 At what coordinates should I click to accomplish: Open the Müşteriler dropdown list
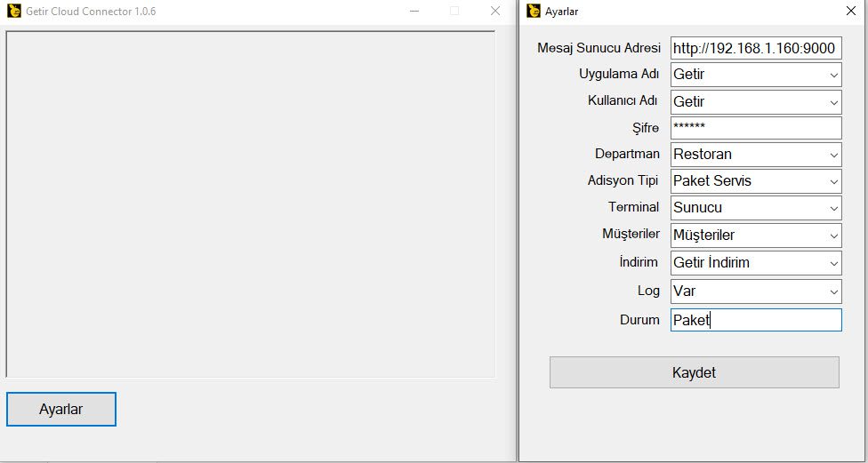(833, 235)
